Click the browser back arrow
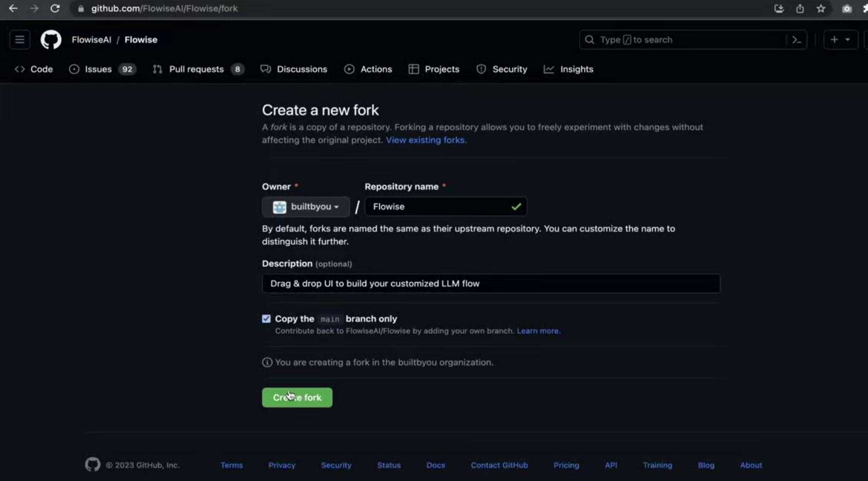 (13, 8)
